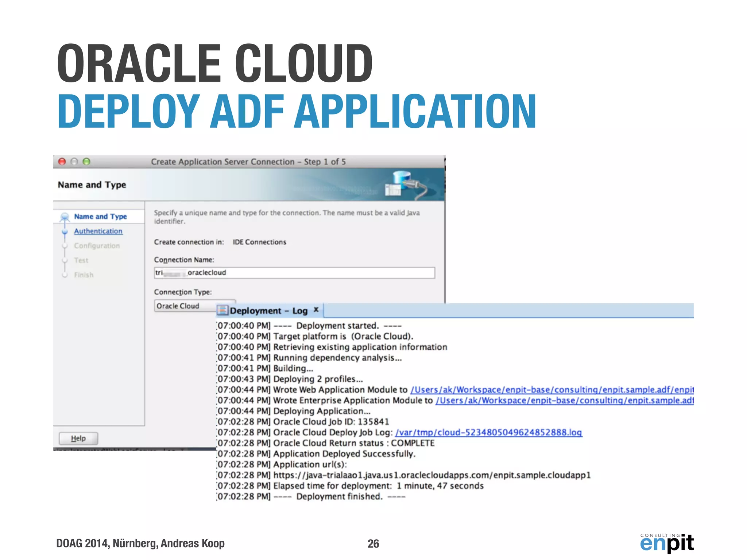Screen dimensions: 747x560
Task: Click 'Application url(s):' log line
Action: click(282, 464)
